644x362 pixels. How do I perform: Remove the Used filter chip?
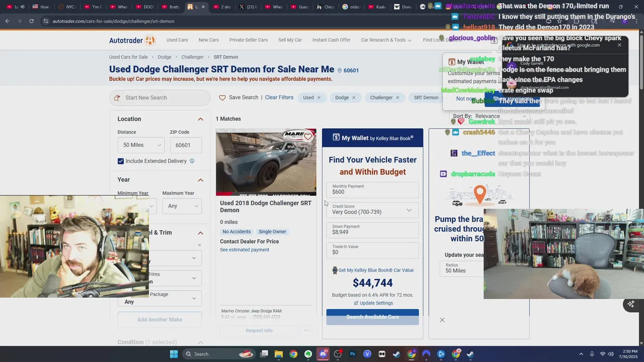[x=318, y=98]
